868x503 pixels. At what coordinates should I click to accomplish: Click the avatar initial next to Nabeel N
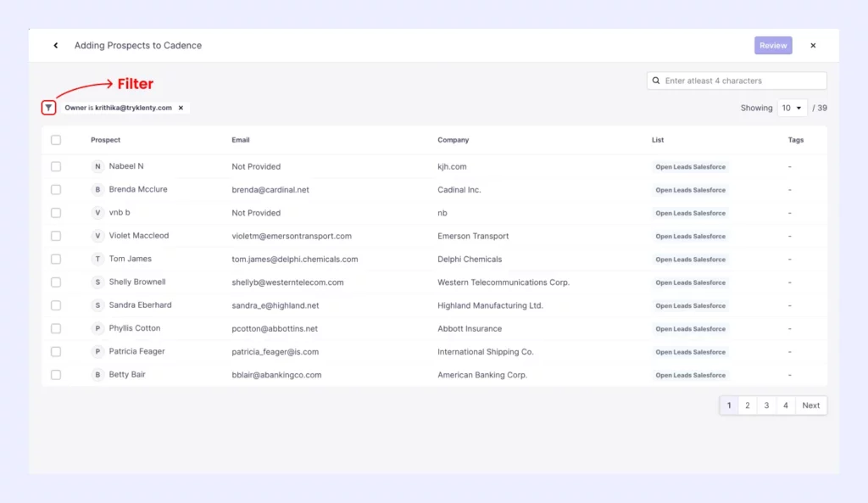click(x=97, y=166)
